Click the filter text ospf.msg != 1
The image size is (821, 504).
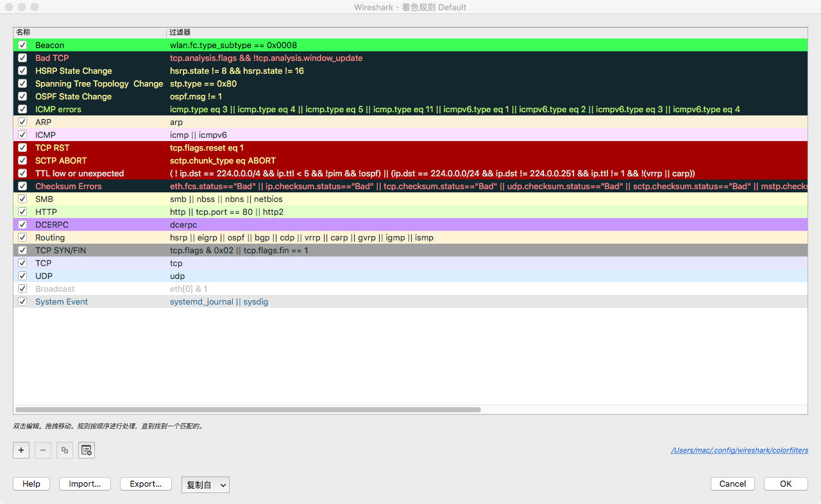click(x=196, y=97)
